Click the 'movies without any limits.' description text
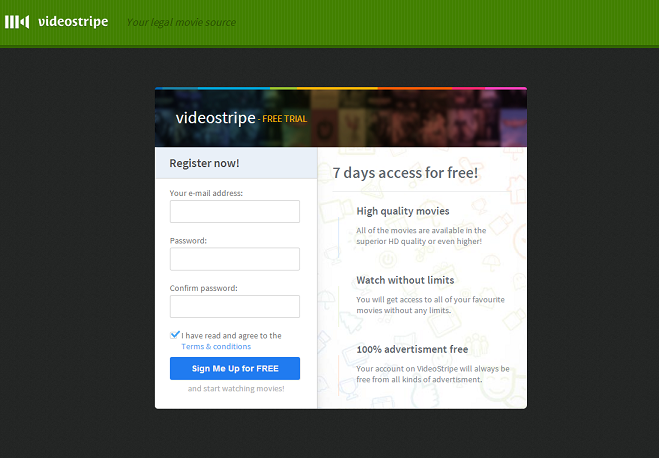 [x=403, y=311]
